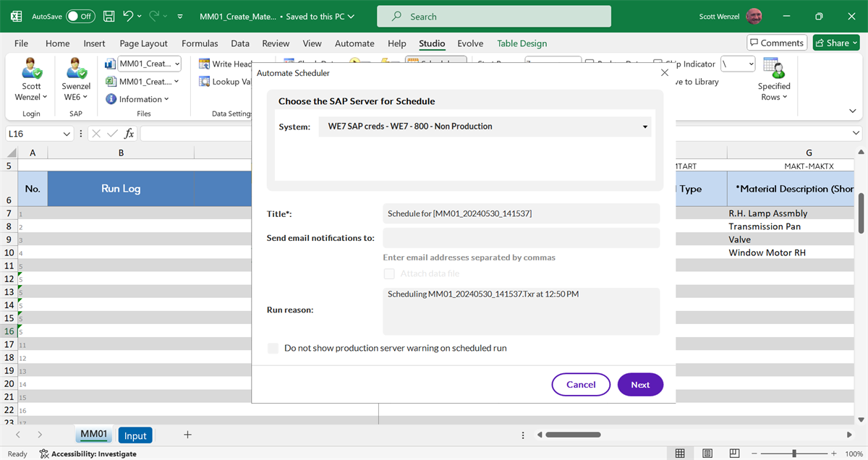Expand the SAP System server dropdown

[x=644, y=127]
